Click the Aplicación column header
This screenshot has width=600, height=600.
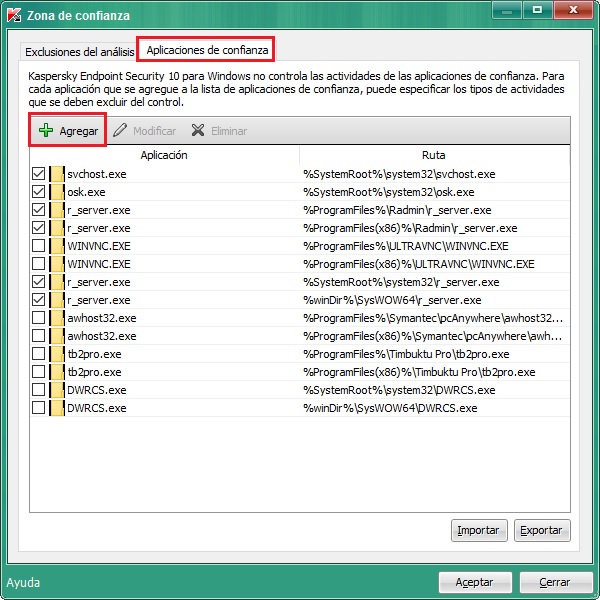point(164,155)
